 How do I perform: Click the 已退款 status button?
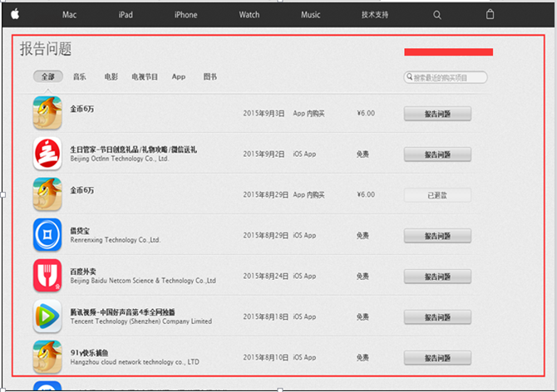437,195
